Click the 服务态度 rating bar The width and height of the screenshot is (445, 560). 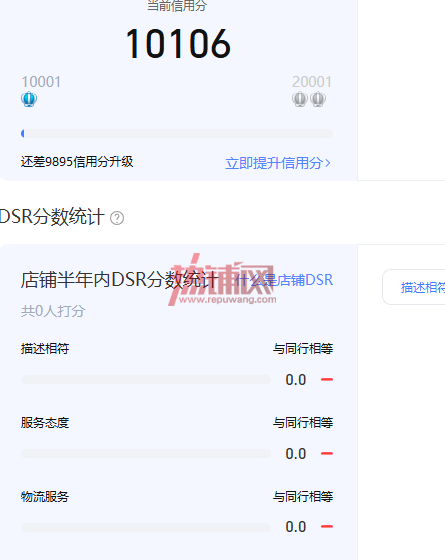(x=146, y=454)
